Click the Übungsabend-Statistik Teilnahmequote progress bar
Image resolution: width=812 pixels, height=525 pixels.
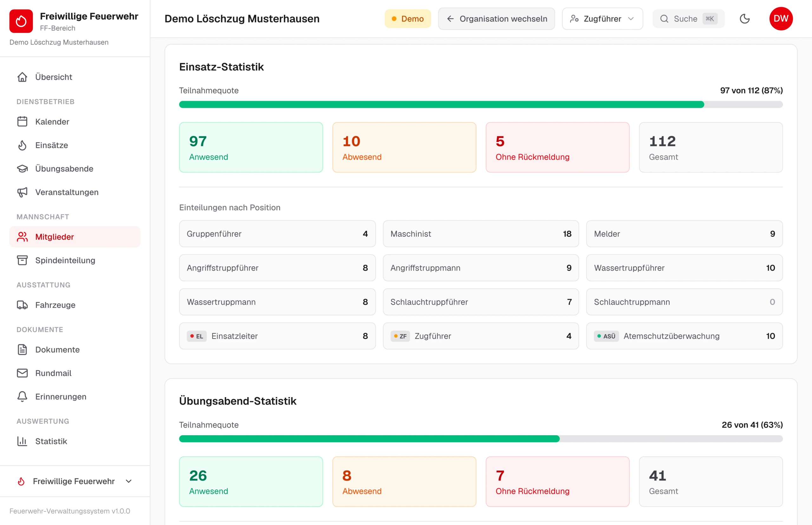pyautogui.click(x=481, y=439)
